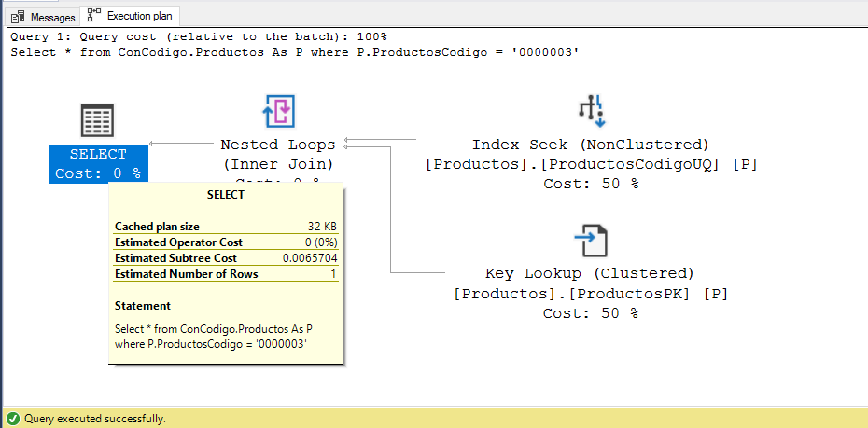Select the highlighted SELECT Cost: 0 % label

point(99,164)
